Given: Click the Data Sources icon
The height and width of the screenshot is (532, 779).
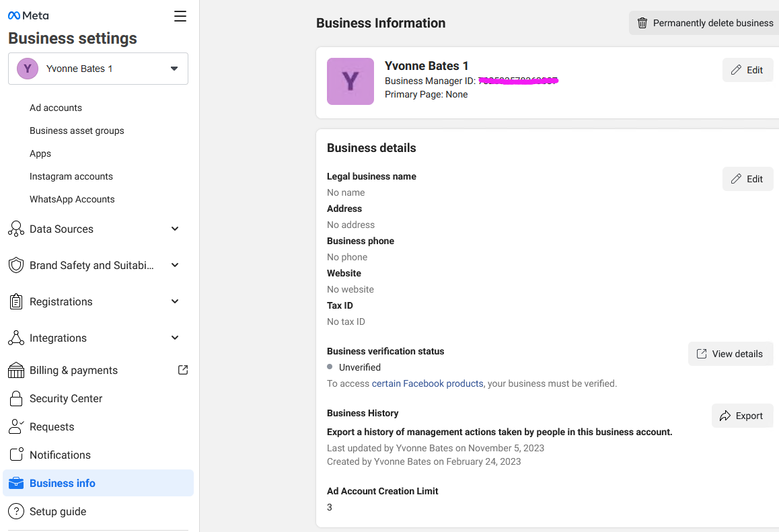Looking at the screenshot, I should [x=16, y=229].
